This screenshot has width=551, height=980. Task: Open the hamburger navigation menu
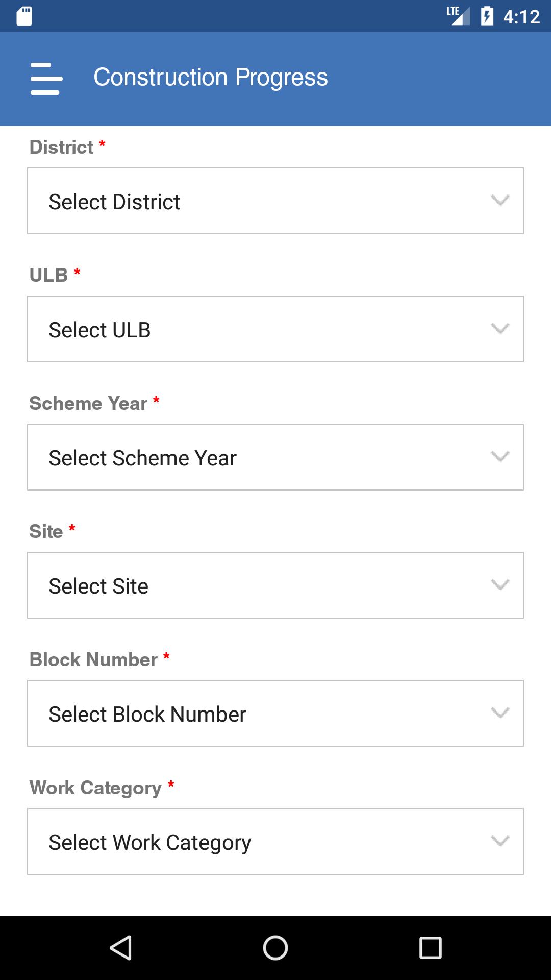pyautogui.click(x=46, y=79)
